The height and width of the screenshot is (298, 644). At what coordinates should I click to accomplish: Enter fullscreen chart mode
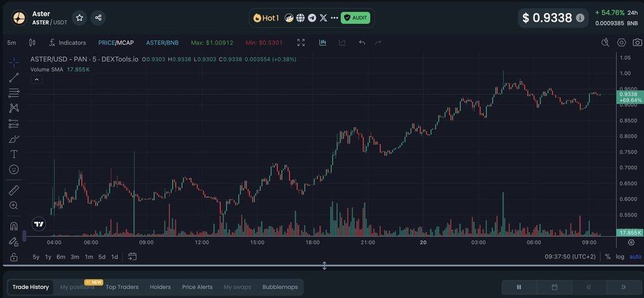tap(301, 42)
